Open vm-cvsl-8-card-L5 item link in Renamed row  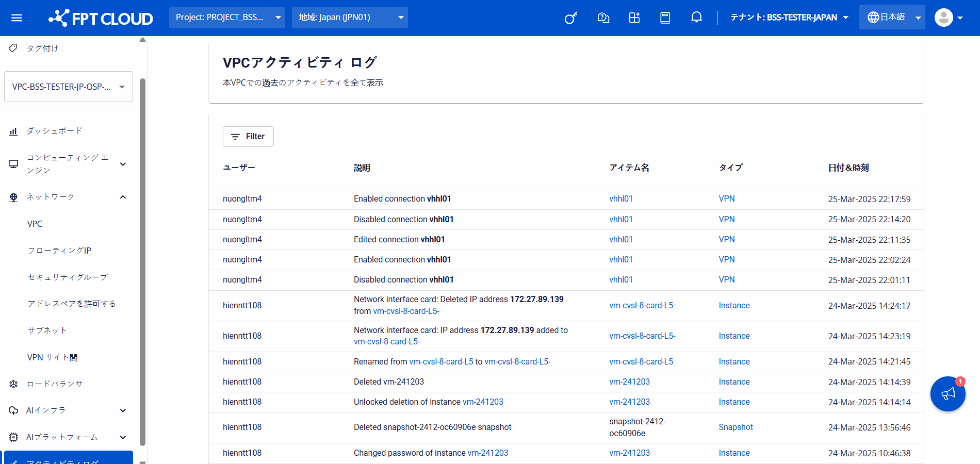pos(641,362)
